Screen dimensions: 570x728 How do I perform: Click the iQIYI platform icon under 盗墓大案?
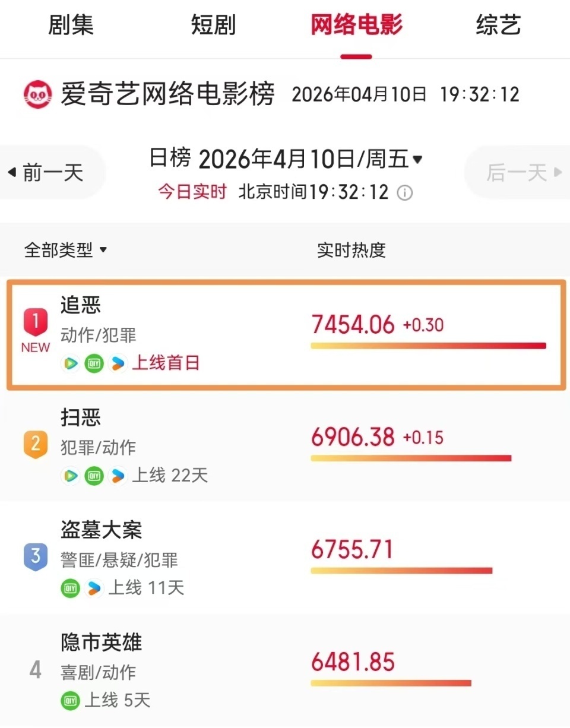point(70,588)
